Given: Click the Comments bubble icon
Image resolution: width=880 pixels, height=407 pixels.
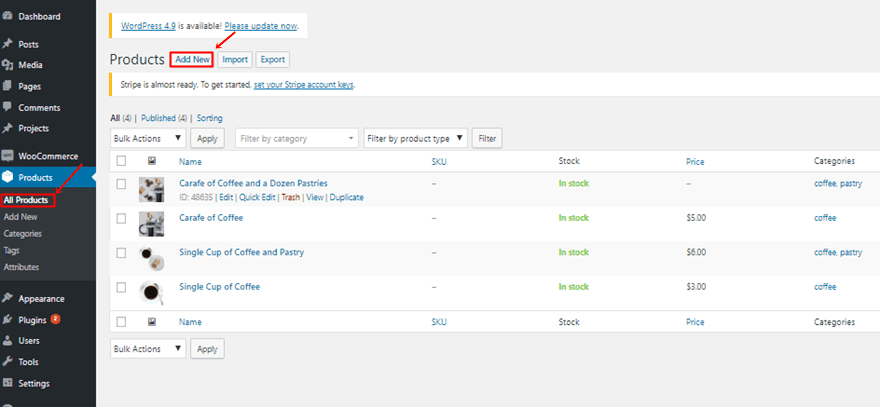Looking at the screenshot, I should tap(7, 107).
